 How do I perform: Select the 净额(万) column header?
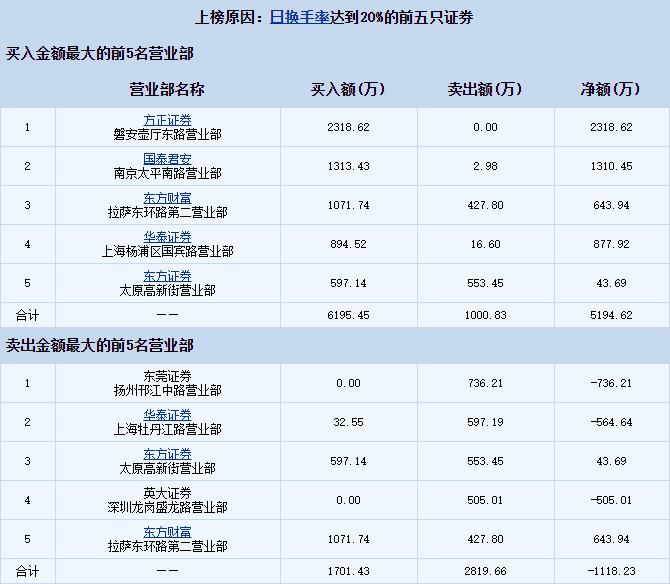click(611, 89)
